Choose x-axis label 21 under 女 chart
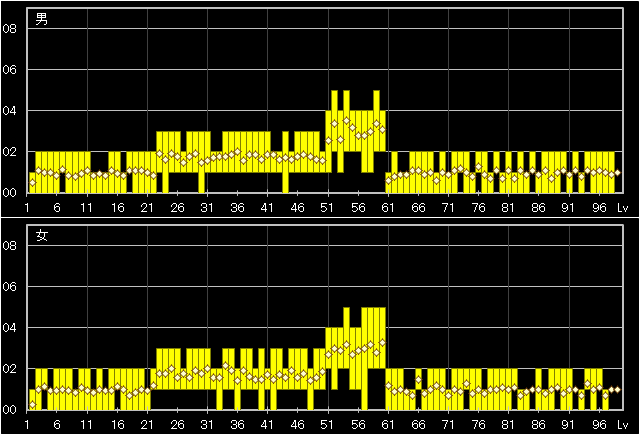 pyautogui.click(x=147, y=425)
